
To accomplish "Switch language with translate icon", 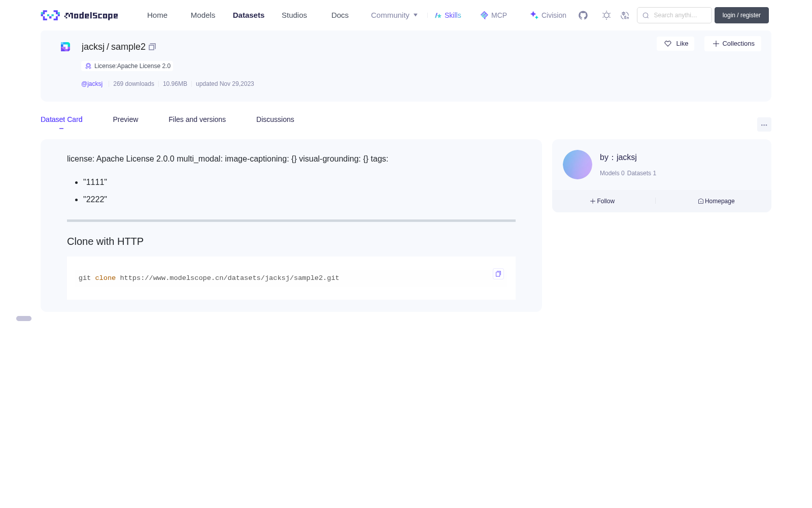I will pos(625,15).
